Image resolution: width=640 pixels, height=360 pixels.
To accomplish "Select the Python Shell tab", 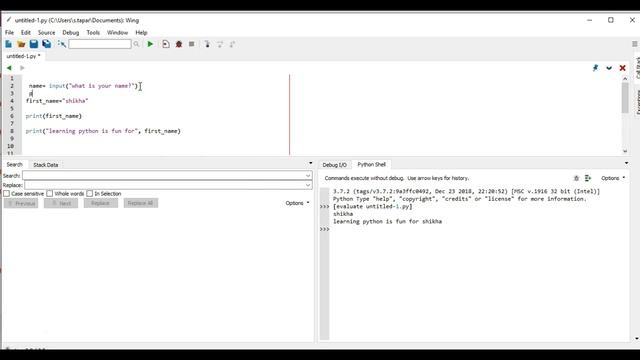I will [371, 164].
